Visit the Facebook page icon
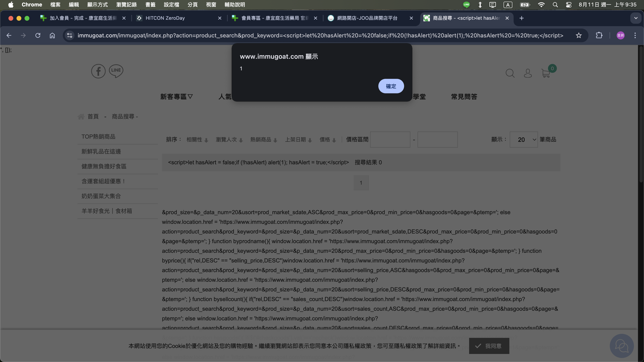The image size is (644, 362). click(98, 71)
